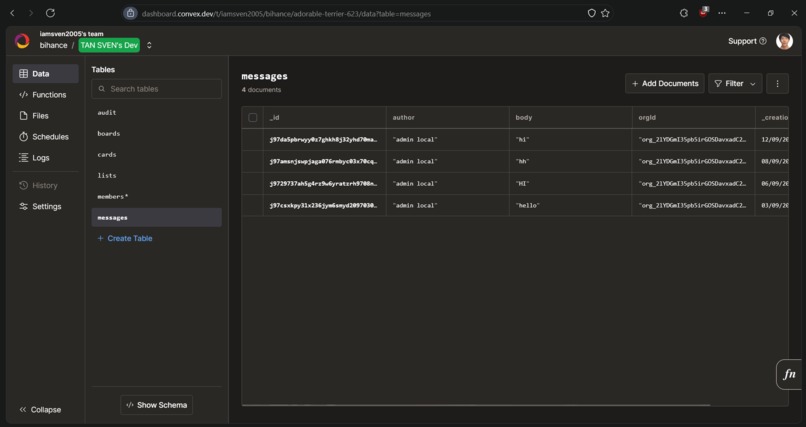Open the fn function runner button

pos(789,374)
